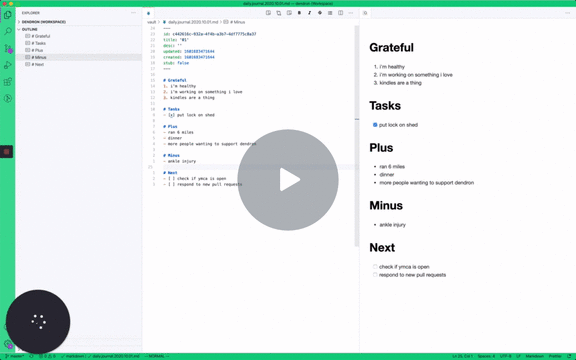Screen dimensions: 576x360
Task: Select '# Next' in the outline
Action: (37, 64)
